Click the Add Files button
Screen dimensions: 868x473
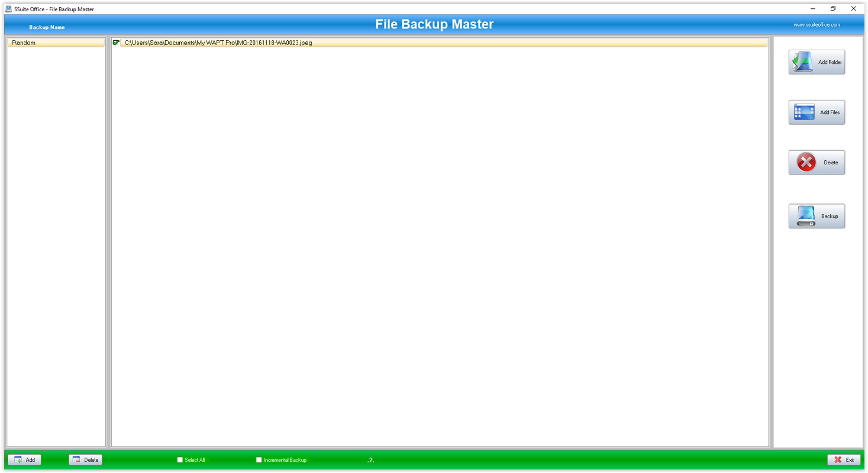[817, 112]
